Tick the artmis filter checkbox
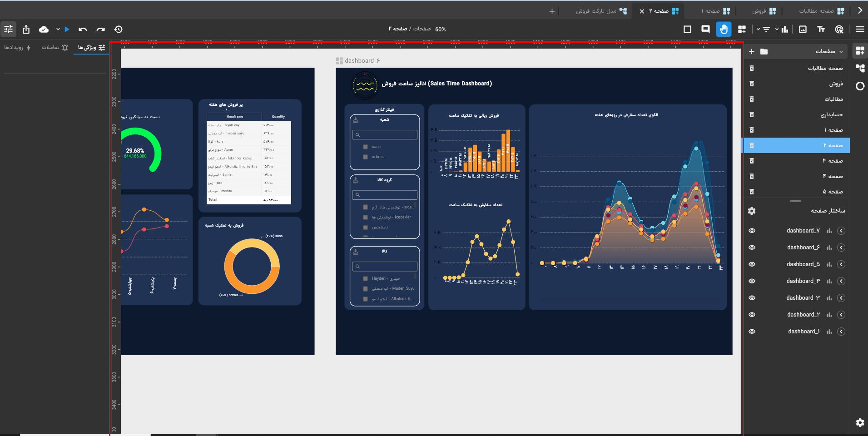868x436 pixels. click(x=365, y=157)
